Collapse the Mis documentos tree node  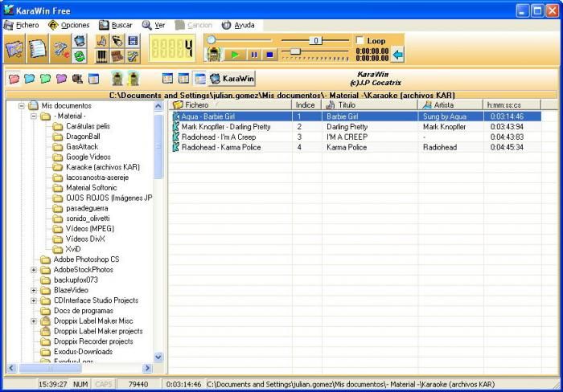tap(23, 105)
